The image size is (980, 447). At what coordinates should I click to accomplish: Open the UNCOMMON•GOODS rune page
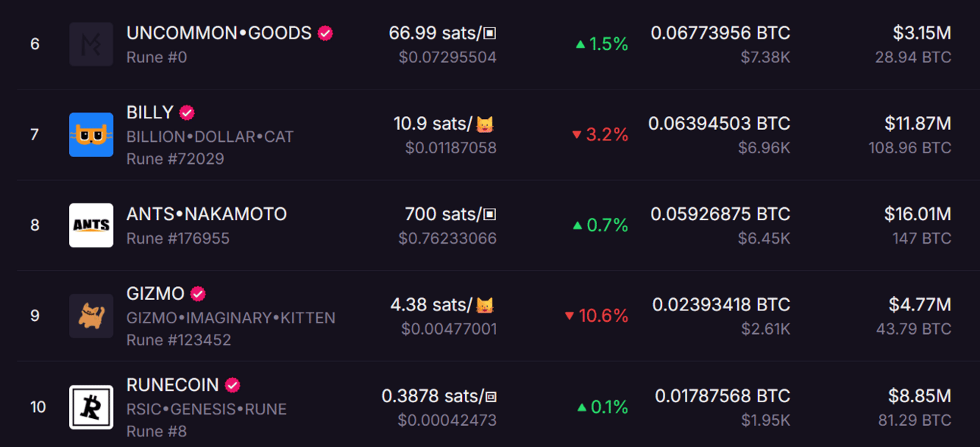tap(219, 33)
